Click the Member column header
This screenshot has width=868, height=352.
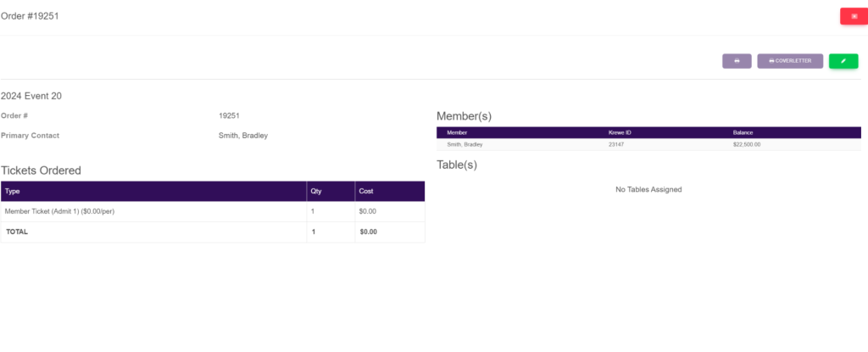457,133
